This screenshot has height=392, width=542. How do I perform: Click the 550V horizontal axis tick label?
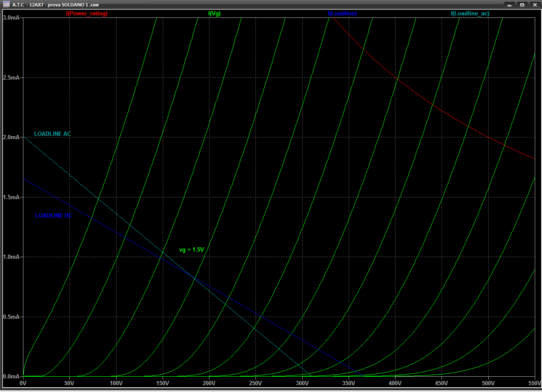(534, 383)
